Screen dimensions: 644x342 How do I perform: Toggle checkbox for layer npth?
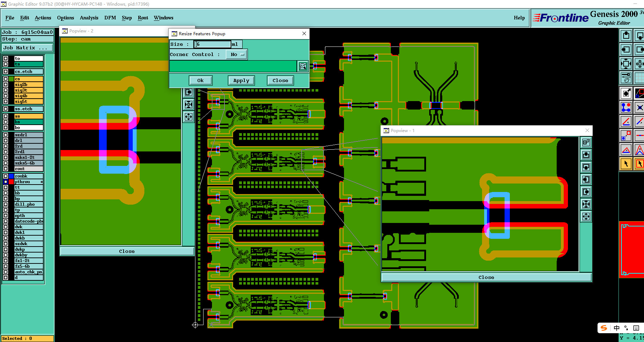(6, 216)
